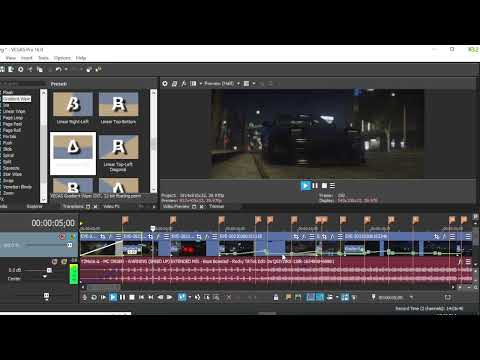Pause playback under the video preview
Viewport: 480px width, 360px height.
coord(315,186)
